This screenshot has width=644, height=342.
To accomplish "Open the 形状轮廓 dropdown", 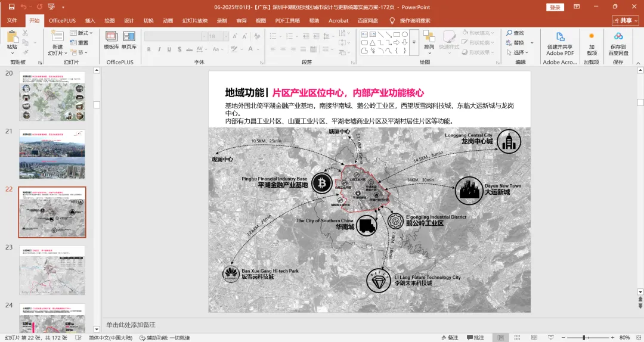I will 478,43.
